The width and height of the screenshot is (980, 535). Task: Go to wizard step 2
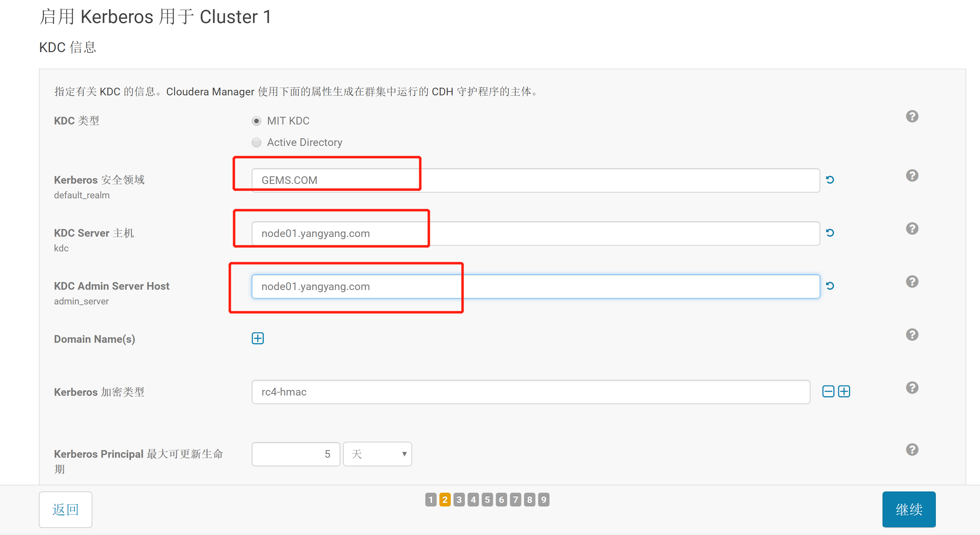click(x=445, y=500)
